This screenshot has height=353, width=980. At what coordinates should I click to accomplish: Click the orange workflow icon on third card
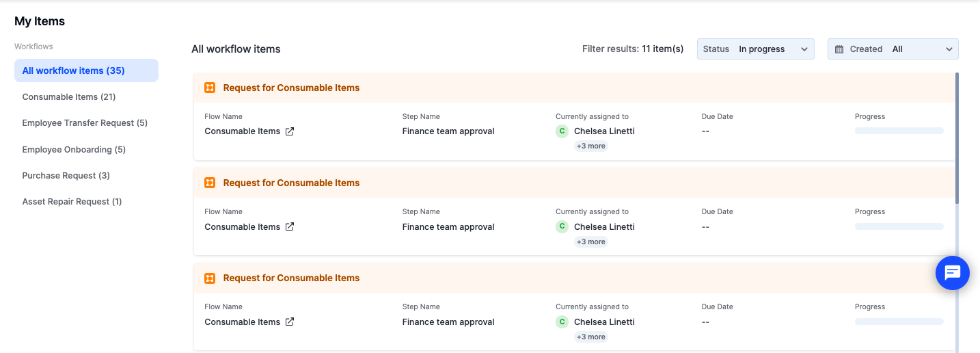(x=210, y=278)
